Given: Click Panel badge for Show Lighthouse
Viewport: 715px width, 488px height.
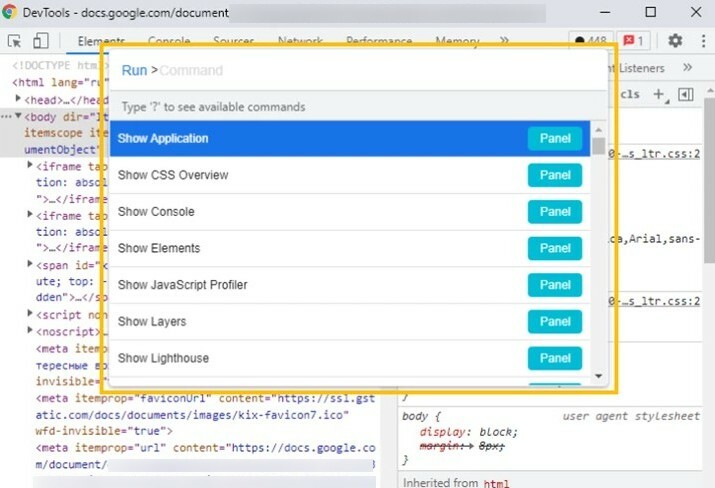Looking at the screenshot, I should pos(555,358).
